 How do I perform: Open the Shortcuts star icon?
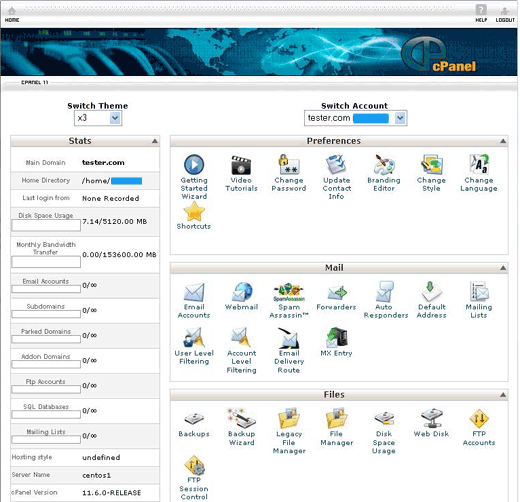point(194,211)
